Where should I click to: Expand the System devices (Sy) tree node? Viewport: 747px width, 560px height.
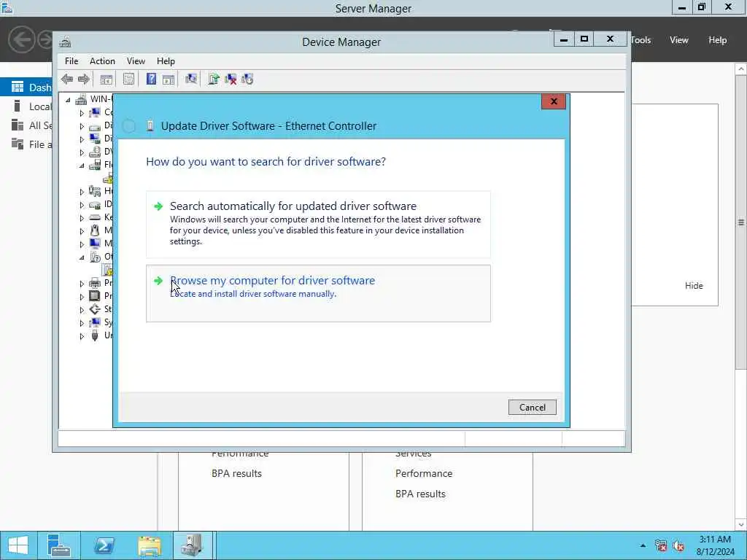pyautogui.click(x=82, y=323)
